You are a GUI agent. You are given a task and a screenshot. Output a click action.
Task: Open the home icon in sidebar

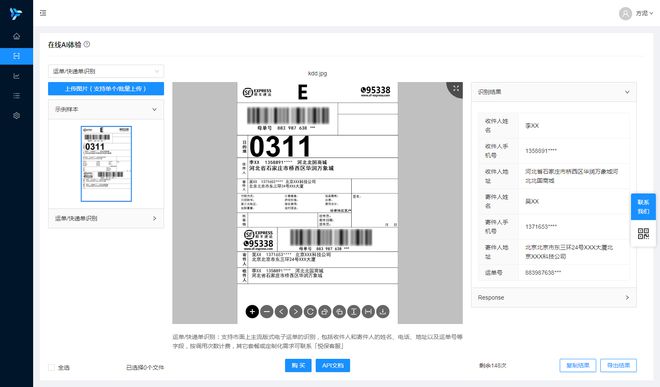[16, 36]
